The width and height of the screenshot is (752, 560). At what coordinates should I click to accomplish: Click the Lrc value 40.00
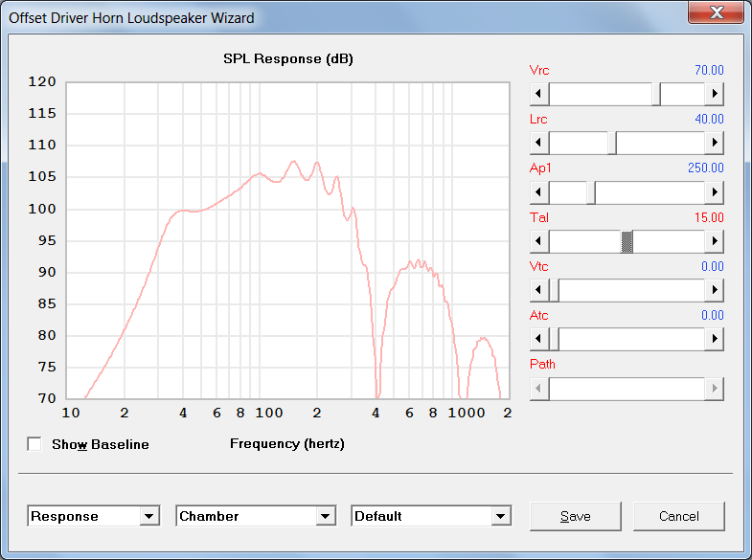tap(709, 119)
